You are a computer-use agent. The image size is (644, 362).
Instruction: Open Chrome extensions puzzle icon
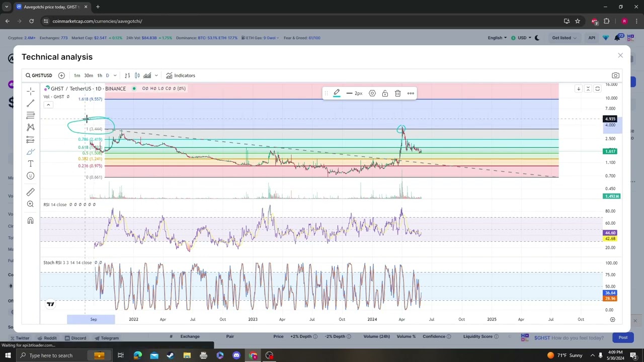click(606, 21)
